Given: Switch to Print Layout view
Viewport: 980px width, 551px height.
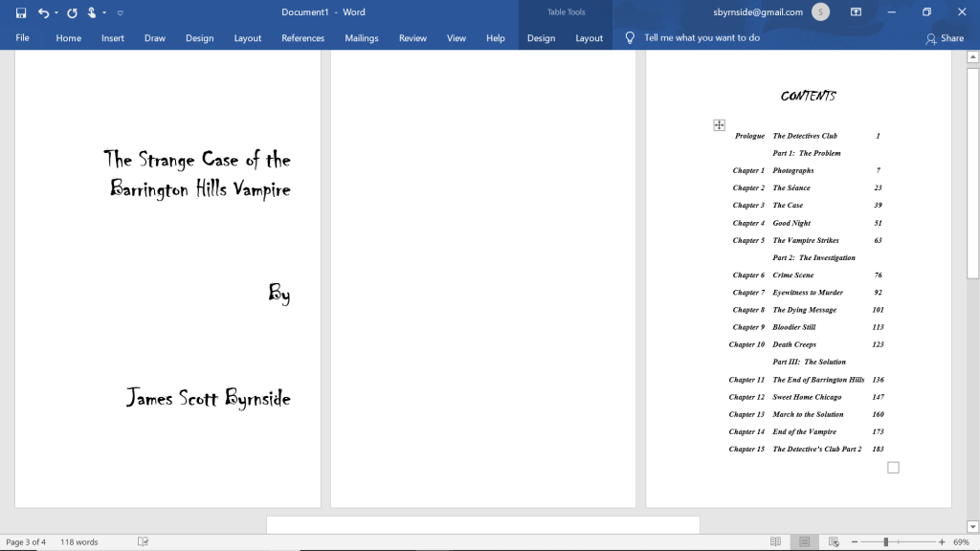Looking at the screenshot, I should 804,541.
